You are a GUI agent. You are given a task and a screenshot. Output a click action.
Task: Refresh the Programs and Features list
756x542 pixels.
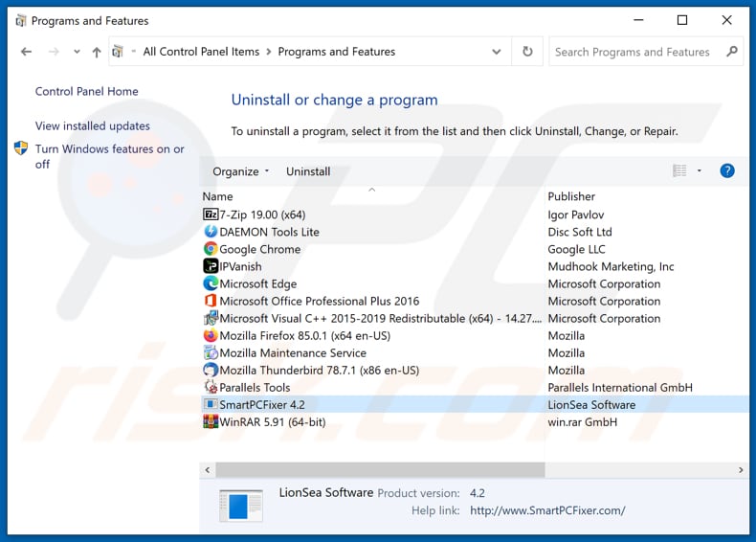click(x=527, y=51)
